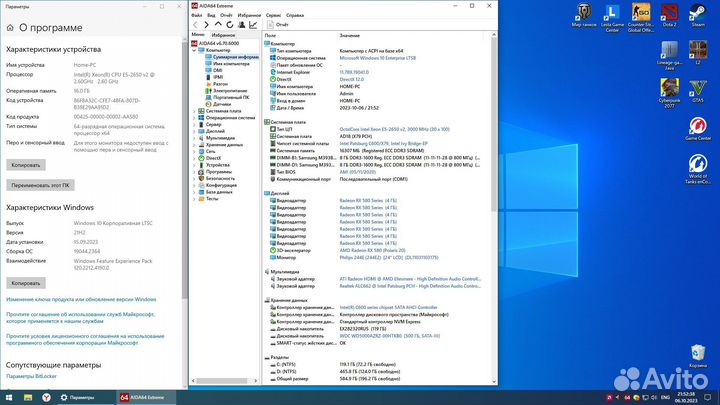Viewport: 720px width, 405px height.
Task: Click Копировать button under device characteristics
Action: coord(26,165)
